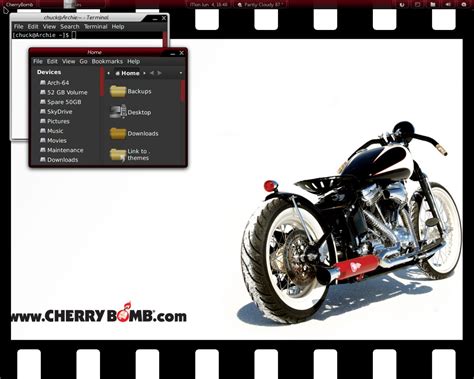The height and width of the screenshot is (379, 474).
Task: Open the dropdown arrow at toolbar right end
Action: 181,73
